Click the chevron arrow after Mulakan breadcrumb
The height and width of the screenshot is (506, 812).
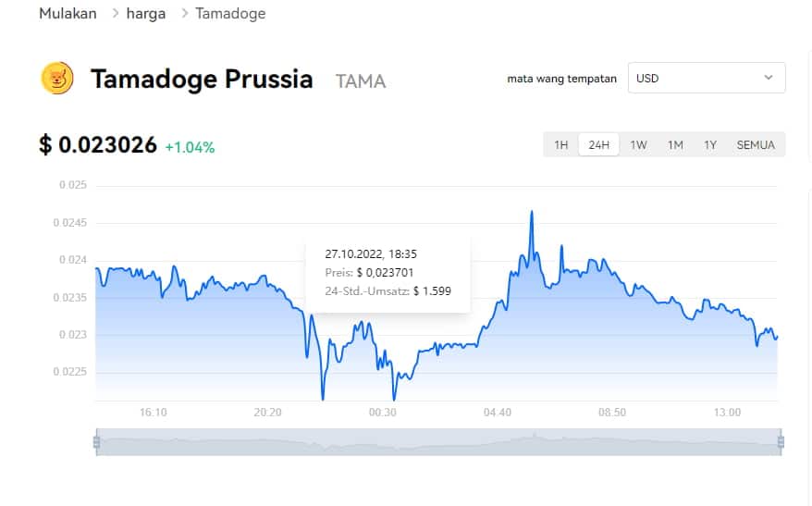115,14
